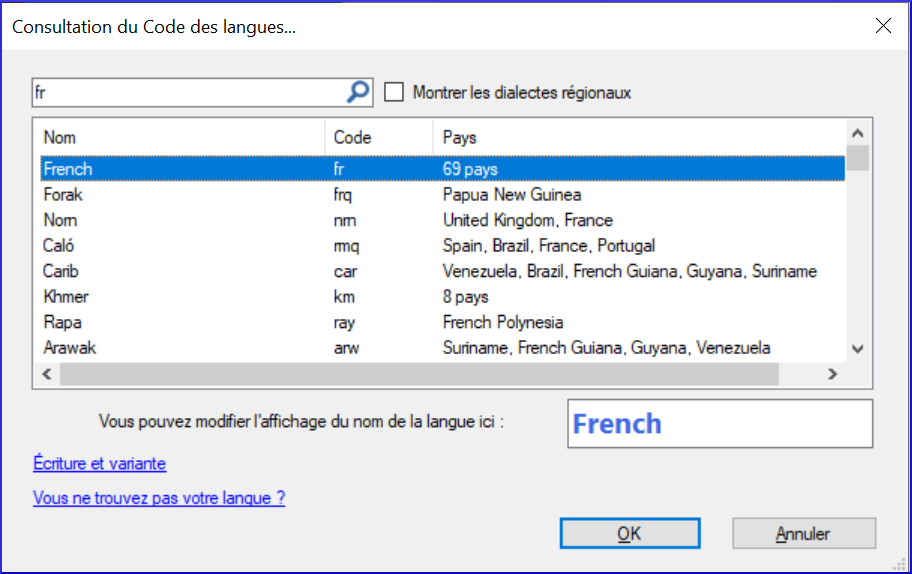Edit the language display name field
Viewport: 912px width, 574px height.
tap(719, 424)
